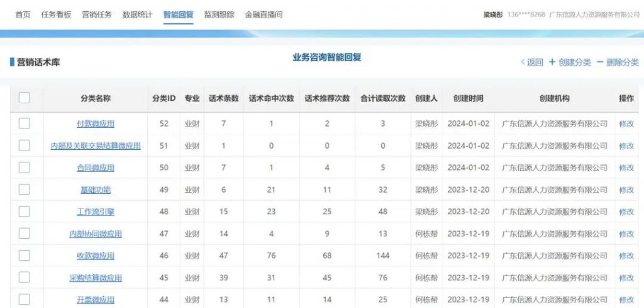Click 修改 for the 采购结算微应用 row
644x308 pixels.
[x=626, y=278]
